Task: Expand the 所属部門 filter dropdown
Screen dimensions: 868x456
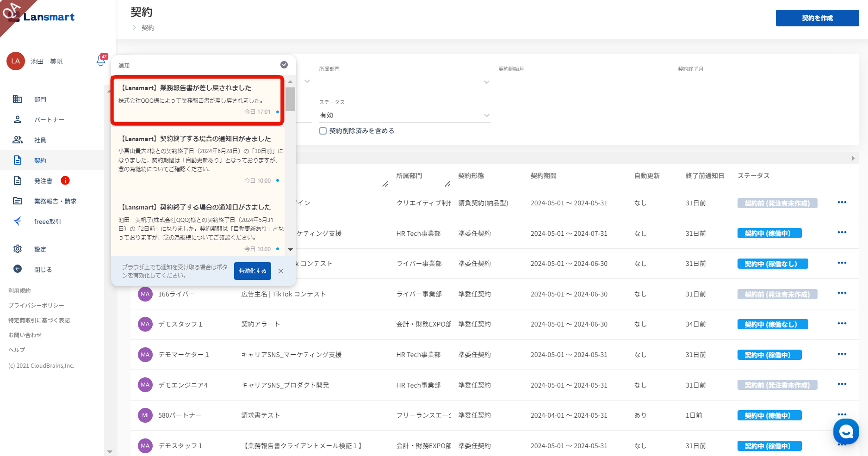Action: point(404,82)
